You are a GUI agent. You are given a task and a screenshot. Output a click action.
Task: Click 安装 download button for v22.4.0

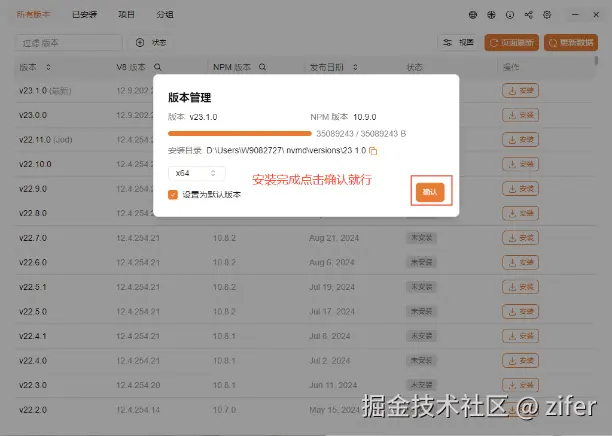click(520, 361)
